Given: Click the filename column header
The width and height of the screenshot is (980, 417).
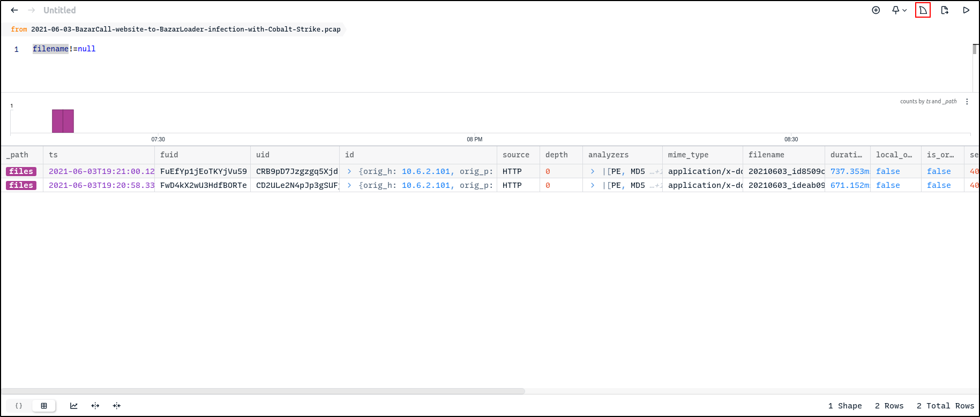Looking at the screenshot, I should pos(766,155).
